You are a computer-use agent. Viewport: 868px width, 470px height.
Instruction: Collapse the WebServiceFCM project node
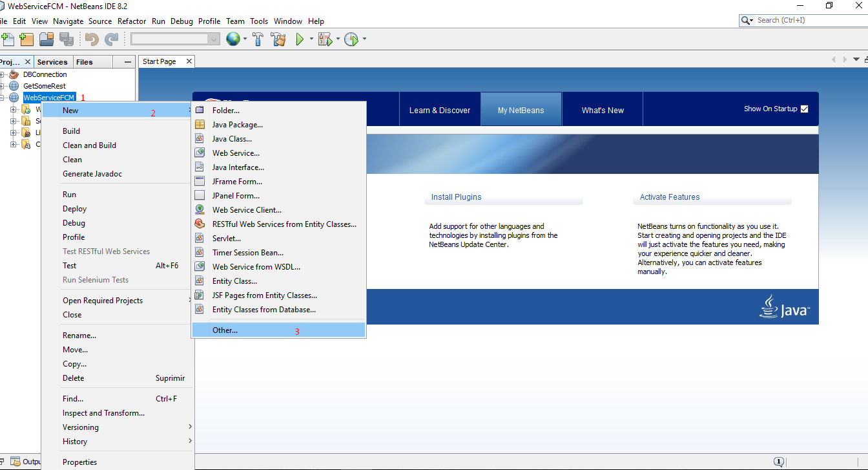[x=3, y=98]
